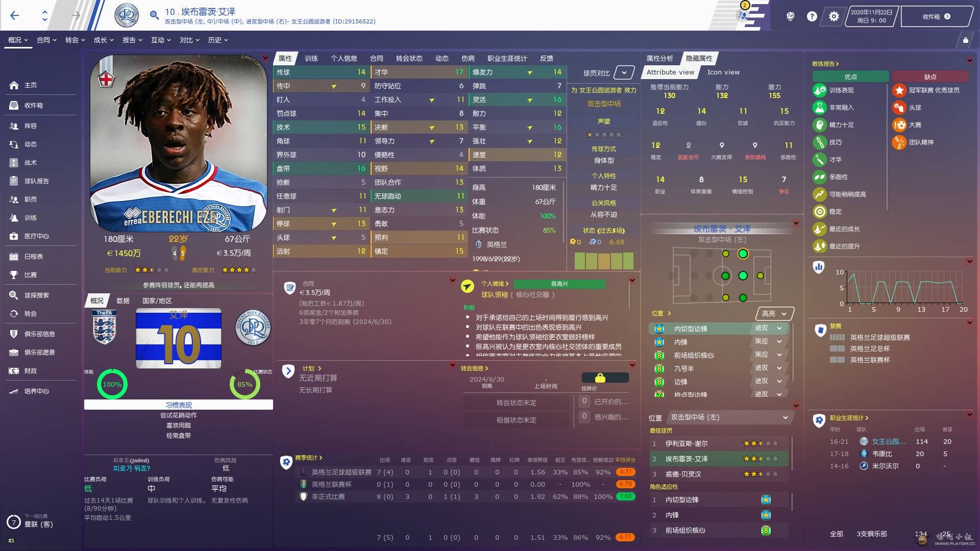
Task: Open 战术 tactics in the sidebar
Action: coord(30,163)
